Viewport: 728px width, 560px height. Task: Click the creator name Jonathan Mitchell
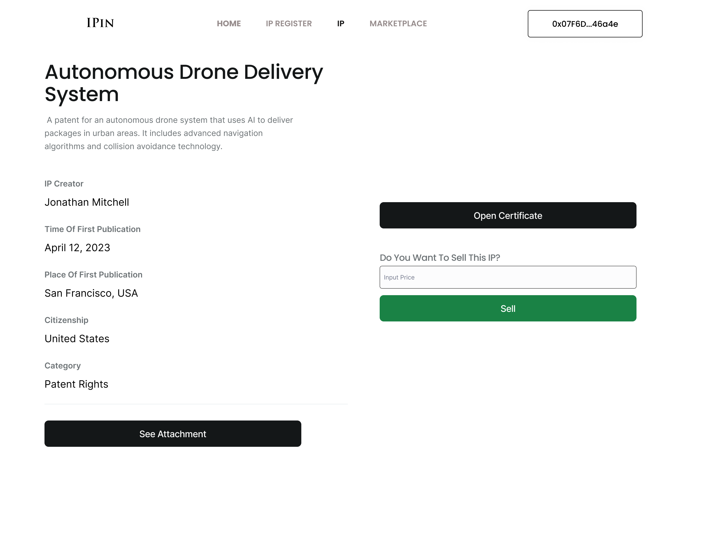click(x=87, y=202)
